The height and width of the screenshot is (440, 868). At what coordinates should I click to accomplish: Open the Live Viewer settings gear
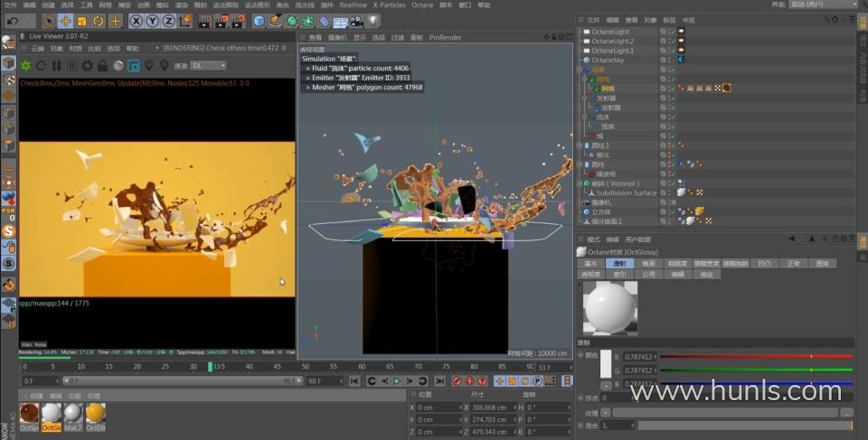coord(87,65)
